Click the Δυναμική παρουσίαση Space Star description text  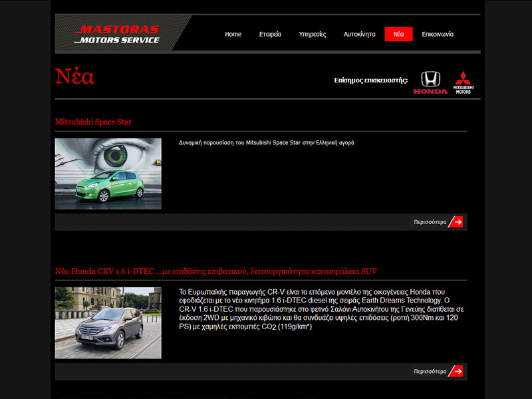(267, 142)
